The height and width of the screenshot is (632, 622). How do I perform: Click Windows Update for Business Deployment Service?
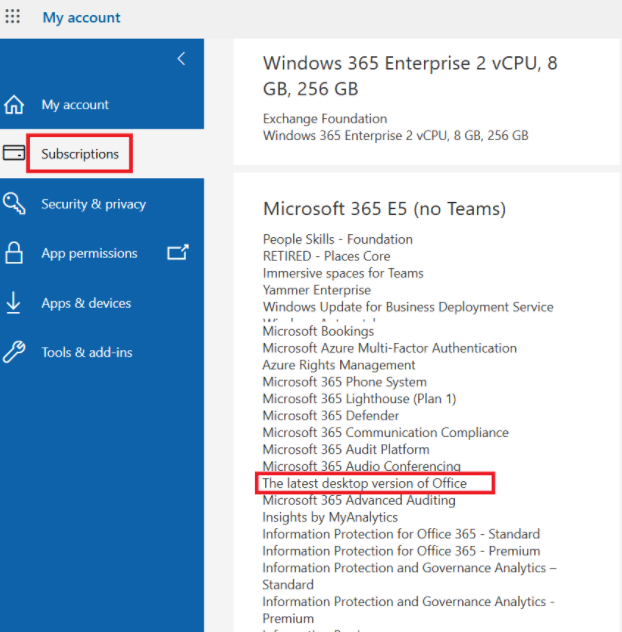tap(408, 307)
